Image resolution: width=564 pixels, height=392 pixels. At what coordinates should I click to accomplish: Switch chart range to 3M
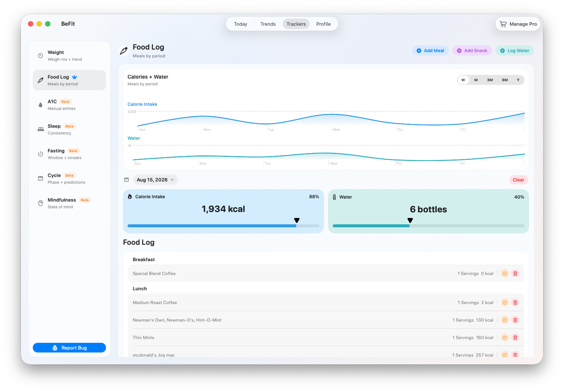click(x=490, y=80)
